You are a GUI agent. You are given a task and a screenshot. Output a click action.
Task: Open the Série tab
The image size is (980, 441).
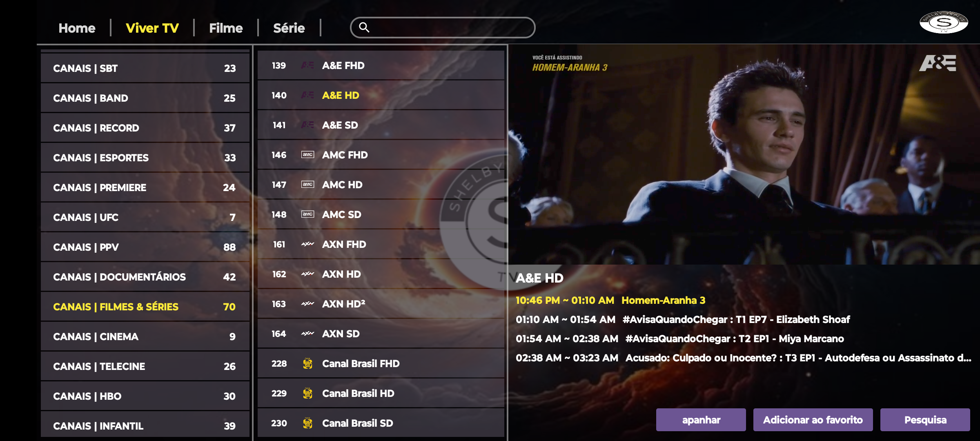[289, 28]
